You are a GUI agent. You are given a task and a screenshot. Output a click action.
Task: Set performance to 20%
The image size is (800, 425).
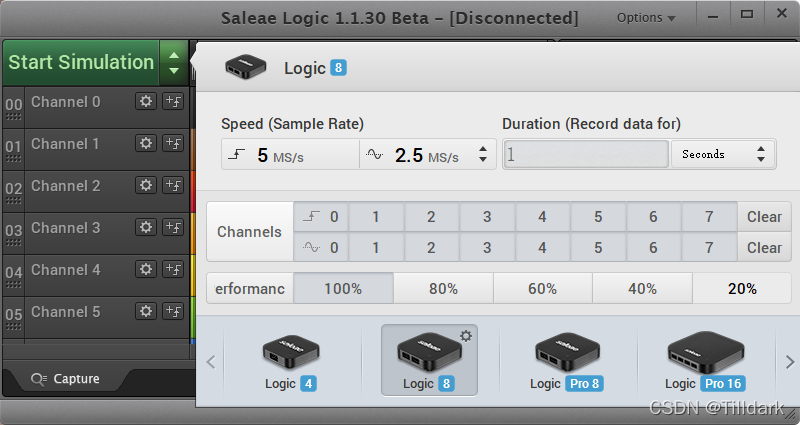pos(742,289)
